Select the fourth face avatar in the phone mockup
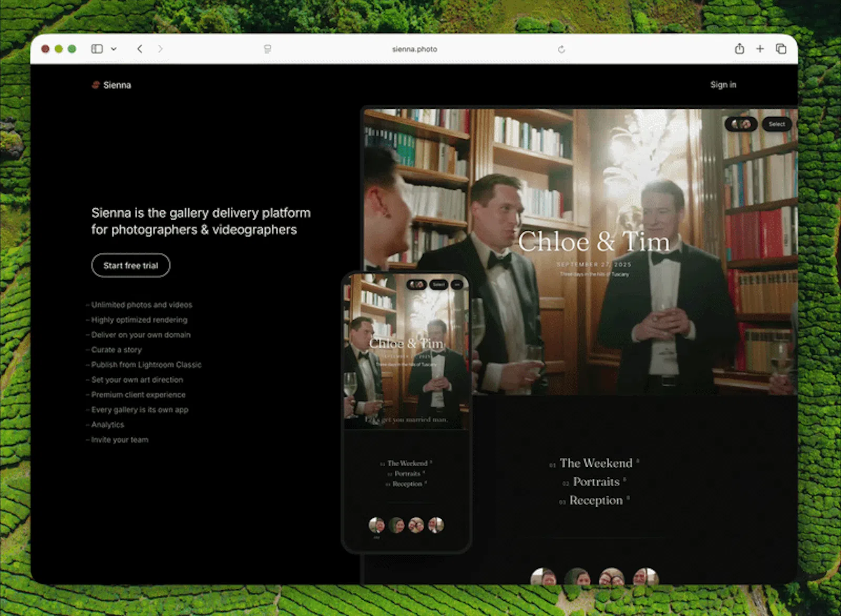 tap(436, 525)
